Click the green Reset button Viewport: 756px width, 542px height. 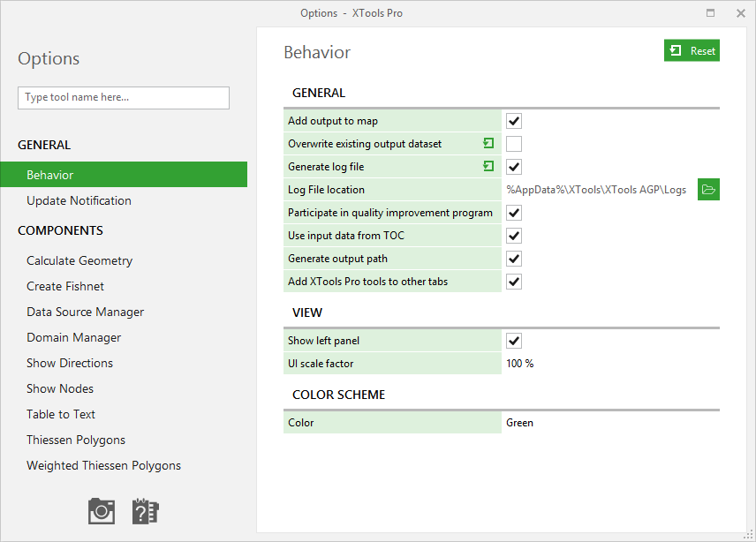click(692, 50)
